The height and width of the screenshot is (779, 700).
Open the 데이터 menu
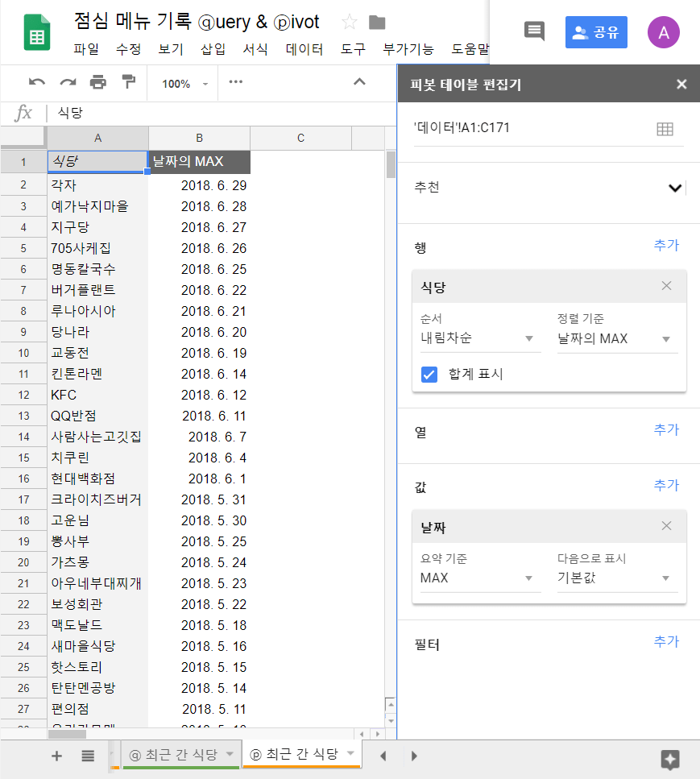click(301, 48)
